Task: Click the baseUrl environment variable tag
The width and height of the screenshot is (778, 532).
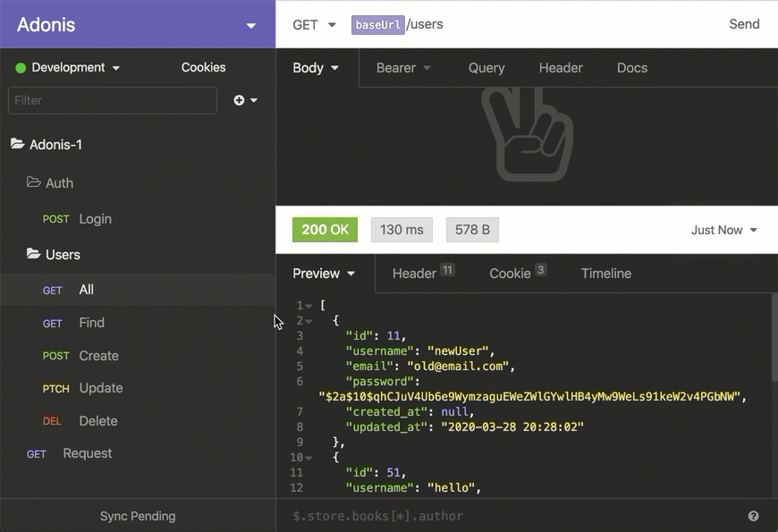Action: pyautogui.click(x=377, y=25)
